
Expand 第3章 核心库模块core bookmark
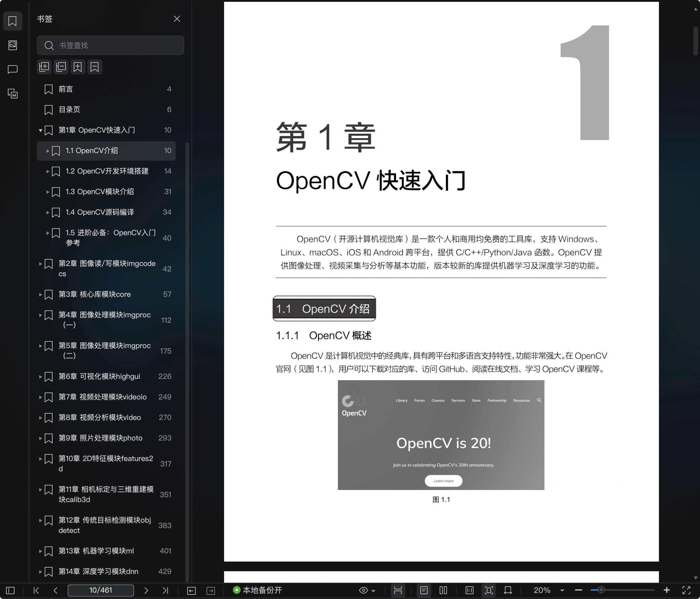pos(40,294)
